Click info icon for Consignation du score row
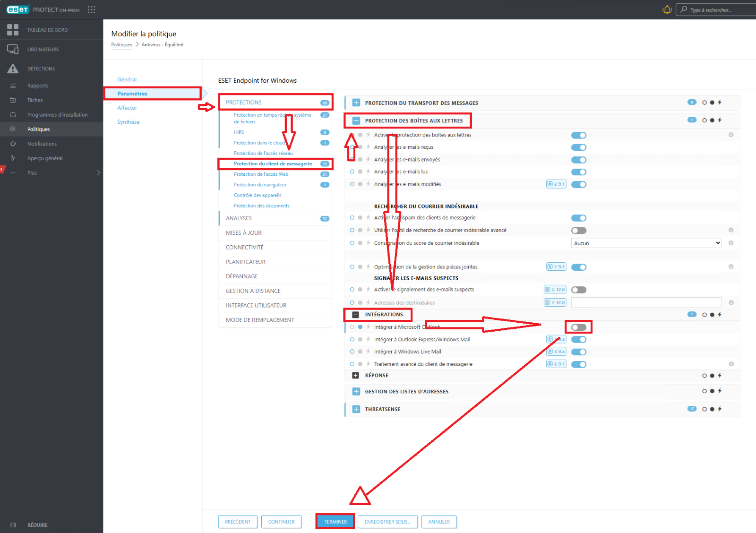This screenshot has width=756, height=533. pyautogui.click(x=731, y=243)
